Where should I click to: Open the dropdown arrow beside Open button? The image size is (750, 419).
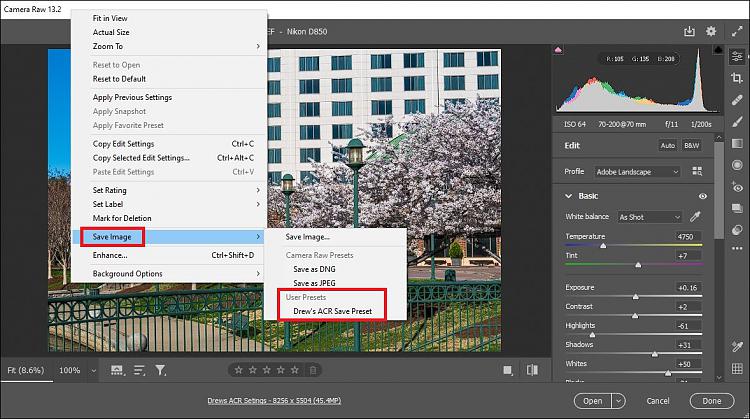[x=618, y=401]
